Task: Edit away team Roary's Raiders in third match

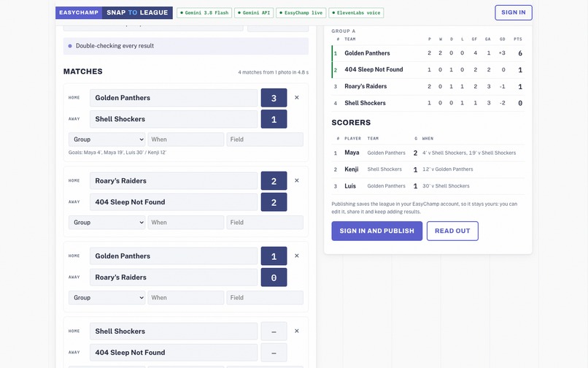Action: [x=174, y=277]
